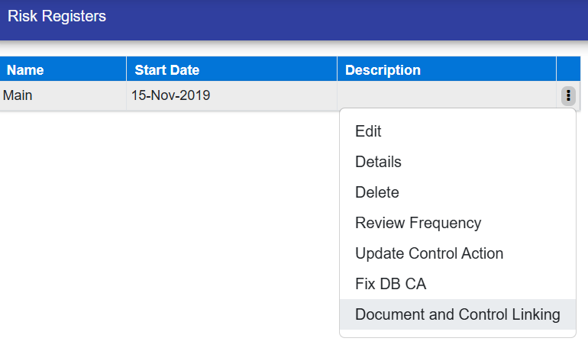Open Details from the row menu
588x364 pixels.
pyautogui.click(x=378, y=162)
